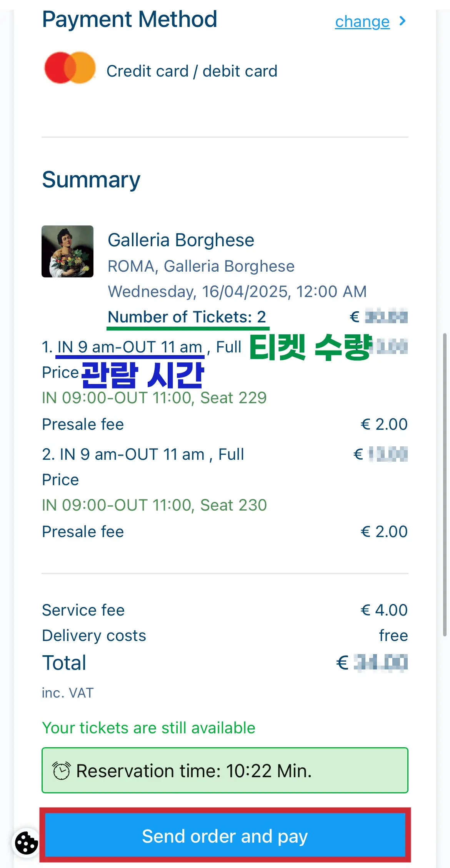Viewport: 450px width, 868px height.
Task: Click the Mastercard logo icon
Action: pos(70,68)
